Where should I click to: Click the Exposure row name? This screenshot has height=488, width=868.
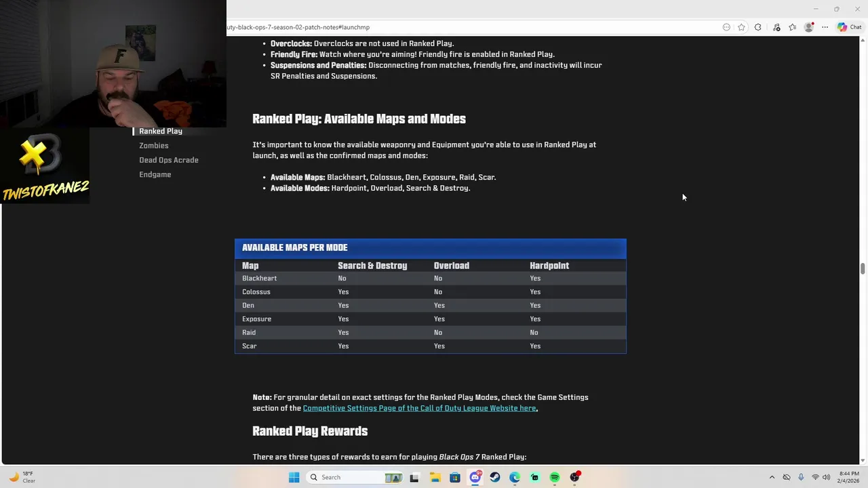click(x=257, y=319)
